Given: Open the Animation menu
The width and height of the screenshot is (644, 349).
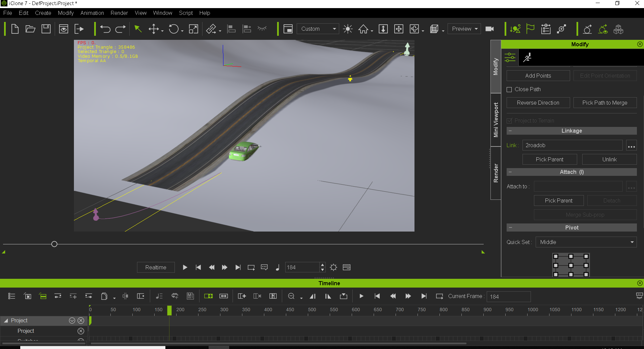Looking at the screenshot, I should click(92, 13).
